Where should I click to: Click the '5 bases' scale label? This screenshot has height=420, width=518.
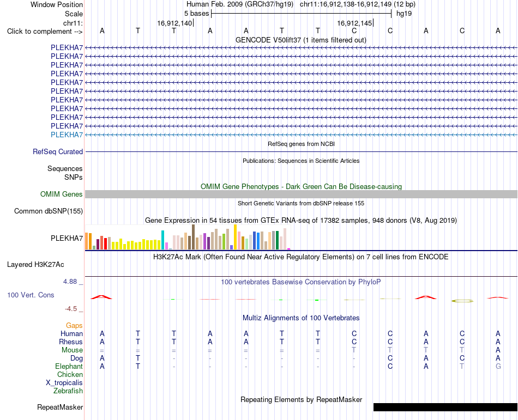(196, 14)
